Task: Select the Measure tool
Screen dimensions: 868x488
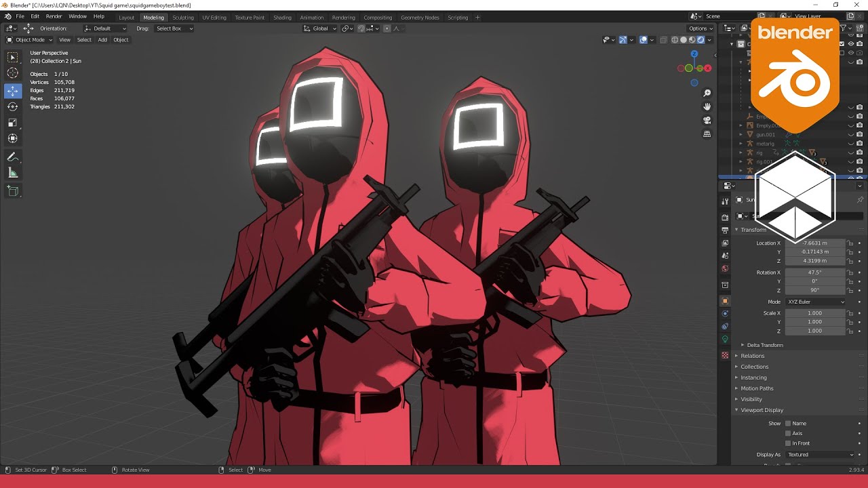Action: pos(12,174)
